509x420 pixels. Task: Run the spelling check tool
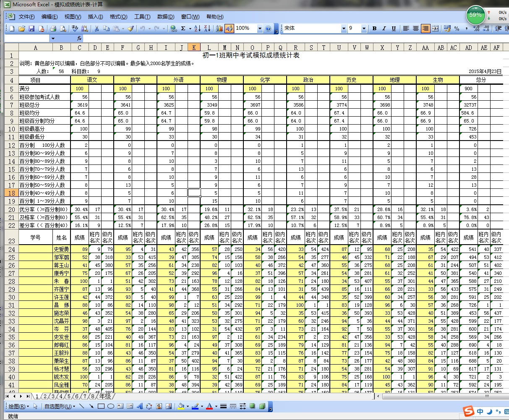75,29
